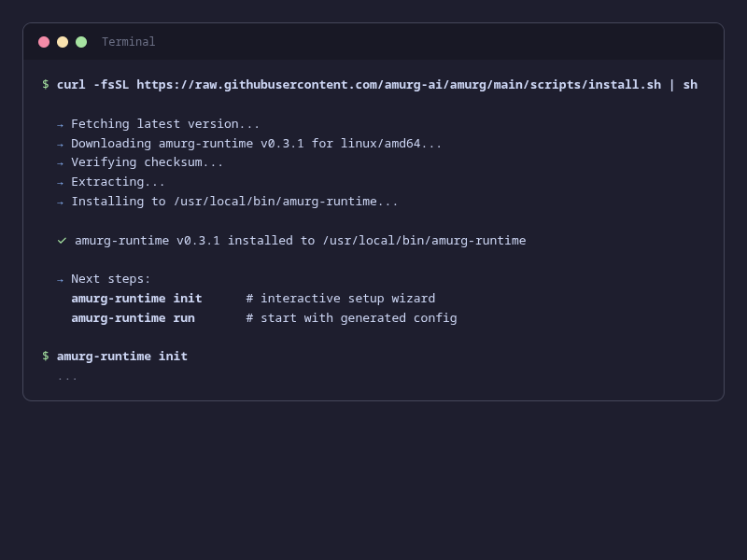Click the checkmark on the install success line

[x=62, y=240]
